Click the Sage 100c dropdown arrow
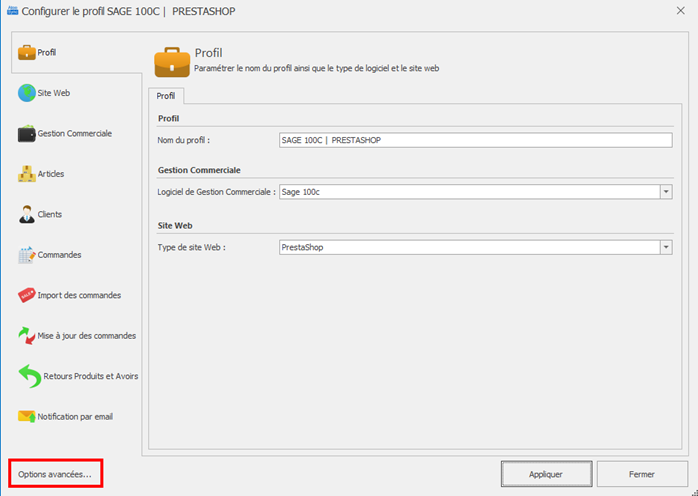 tap(666, 192)
